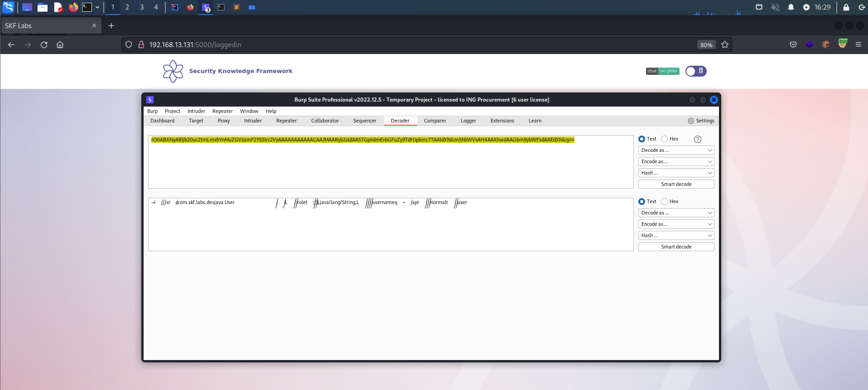This screenshot has width=868, height=390.
Task: Expand the top 'Encode as ...' dropdown
Action: click(676, 161)
